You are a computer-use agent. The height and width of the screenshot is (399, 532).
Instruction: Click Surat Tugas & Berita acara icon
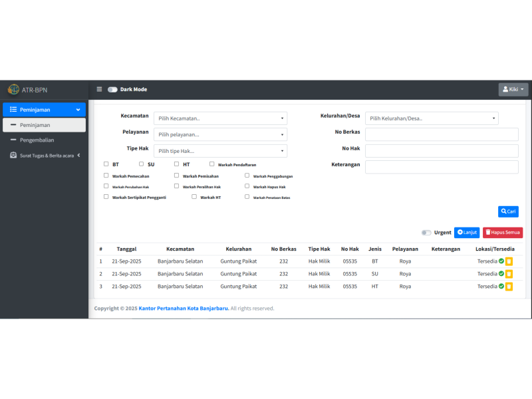click(13, 156)
